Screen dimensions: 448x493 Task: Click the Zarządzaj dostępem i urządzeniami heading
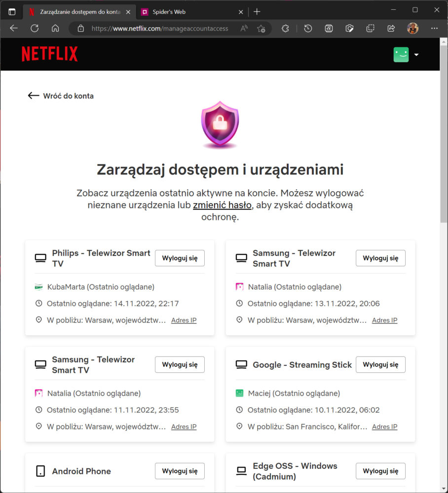(220, 170)
